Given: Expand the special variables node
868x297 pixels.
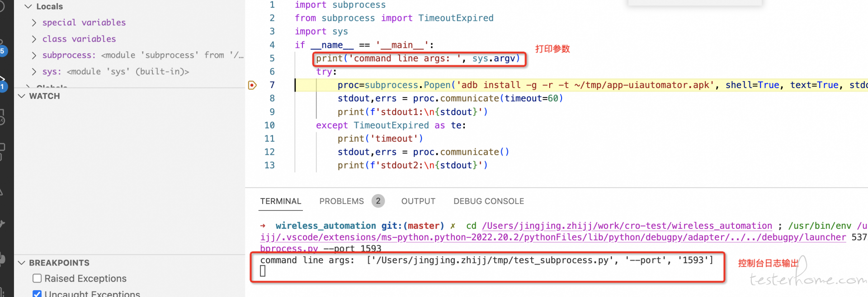Looking at the screenshot, I should [34, 23].
